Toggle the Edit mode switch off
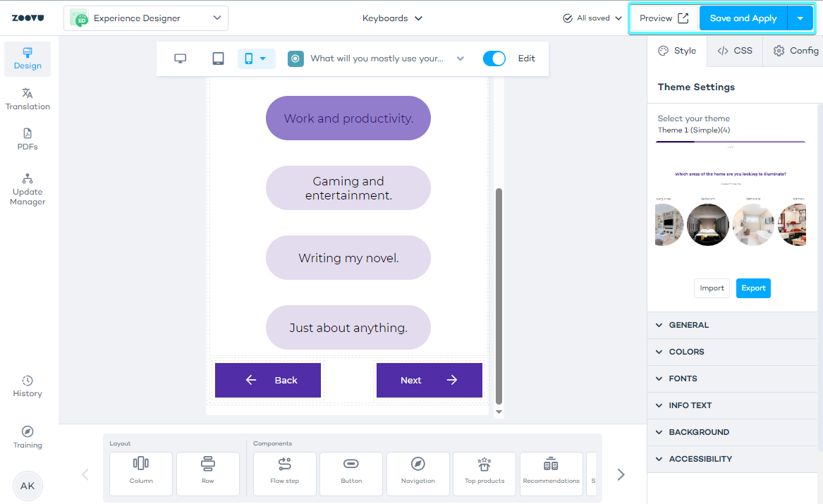The width and height of the screenshot is (823, 504). tap(494, 59)
